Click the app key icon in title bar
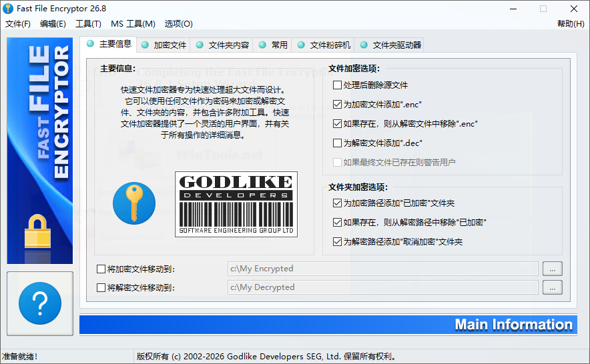The height and width of the screenshot is (364, 590). pos(8,8)
